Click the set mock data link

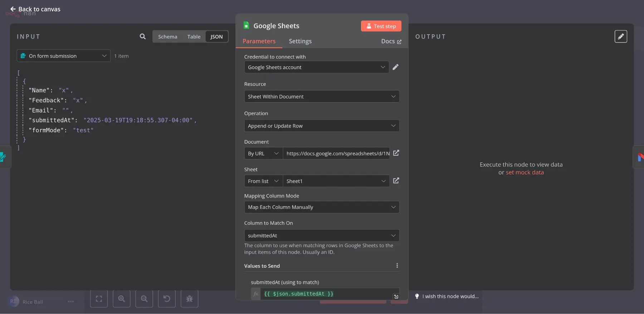[525, 173]
